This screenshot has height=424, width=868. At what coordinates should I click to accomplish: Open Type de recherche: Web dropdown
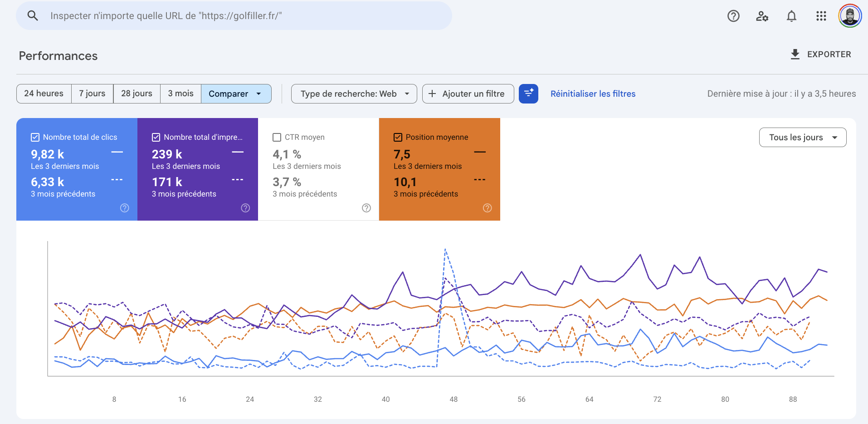point(354,94)
